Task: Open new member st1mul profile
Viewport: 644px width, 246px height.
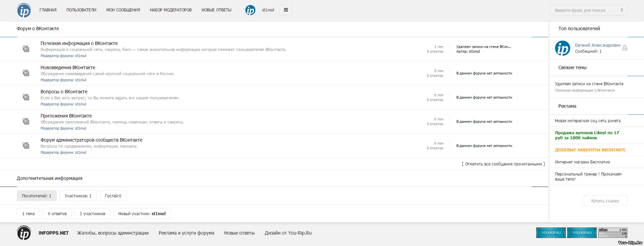Action: tap(159, 213)
